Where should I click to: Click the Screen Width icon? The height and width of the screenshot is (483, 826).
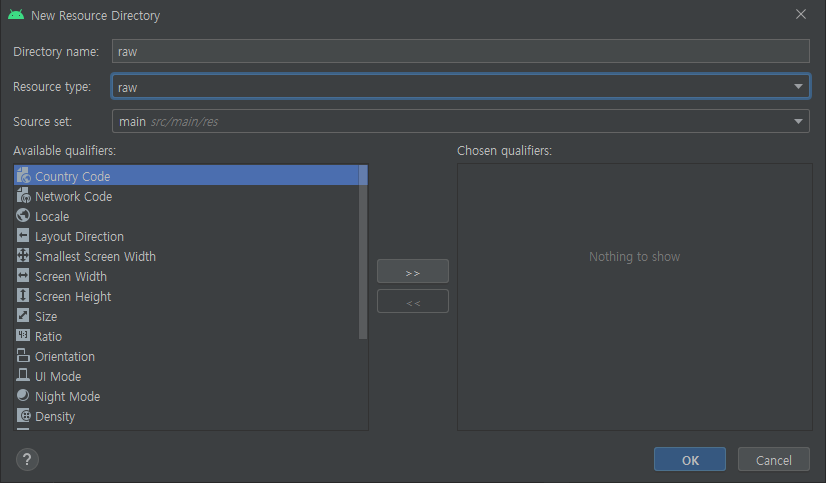[23, 275]
